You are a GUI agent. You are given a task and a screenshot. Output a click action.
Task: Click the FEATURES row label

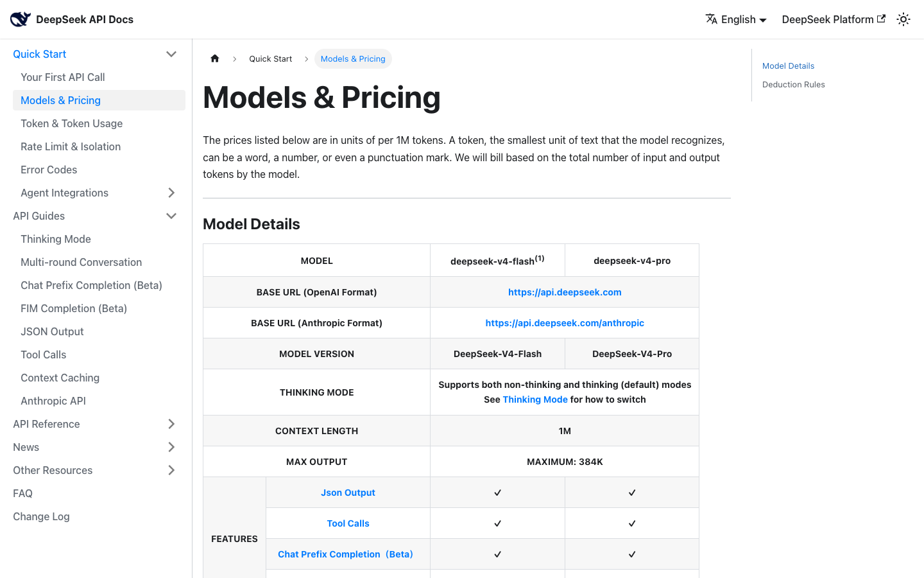coord(234,539)
